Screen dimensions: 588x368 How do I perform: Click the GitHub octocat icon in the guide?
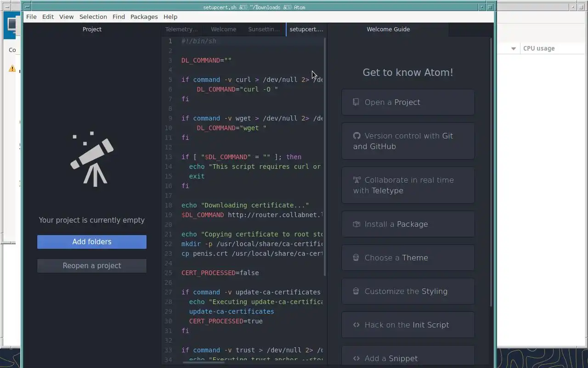coord(356,136)
